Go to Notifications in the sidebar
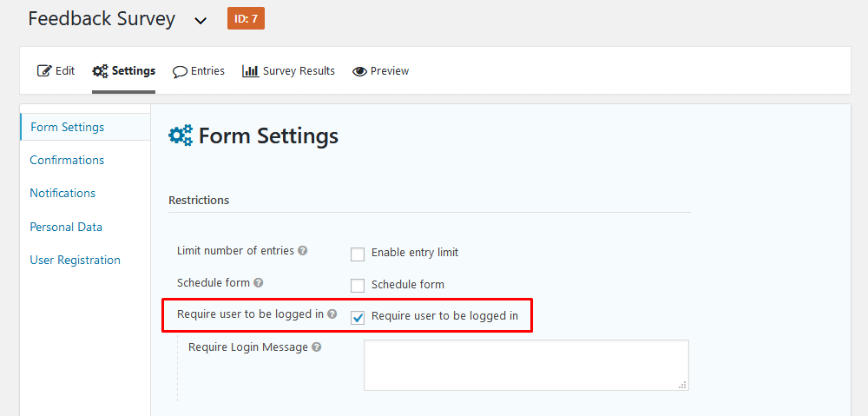The image size is (868, 416). 62,194
